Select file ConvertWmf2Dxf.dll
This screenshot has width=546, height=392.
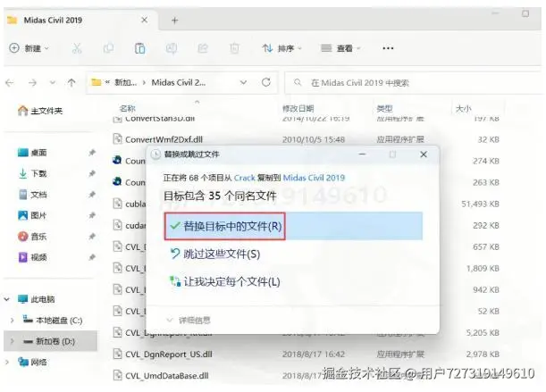[164, 139]
